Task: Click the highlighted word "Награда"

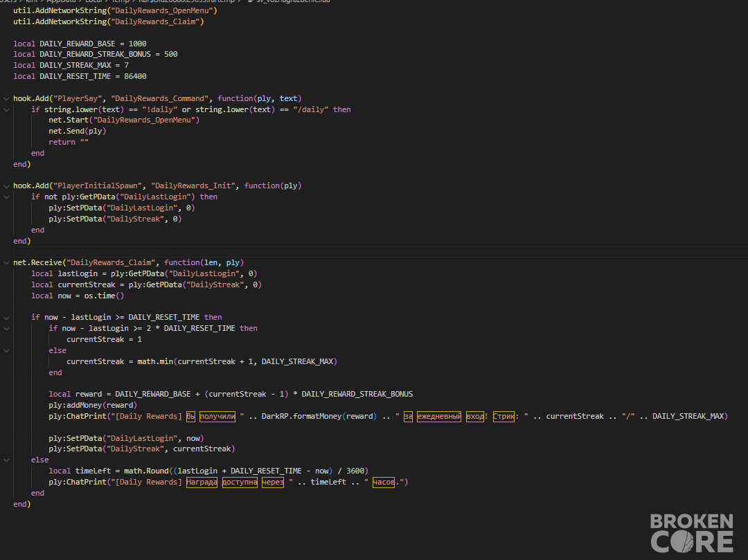Action: pyautogui.click(x=202, y=482)
